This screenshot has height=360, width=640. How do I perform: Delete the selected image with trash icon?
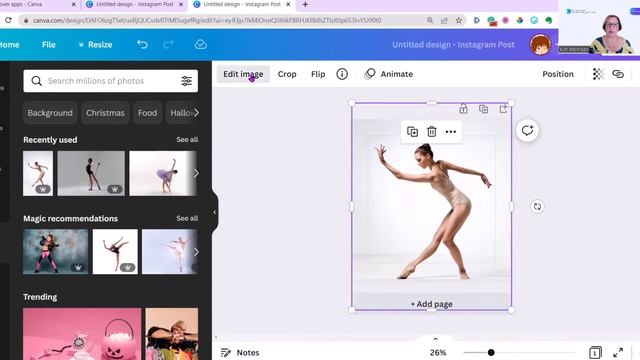(x=431, y=131)
